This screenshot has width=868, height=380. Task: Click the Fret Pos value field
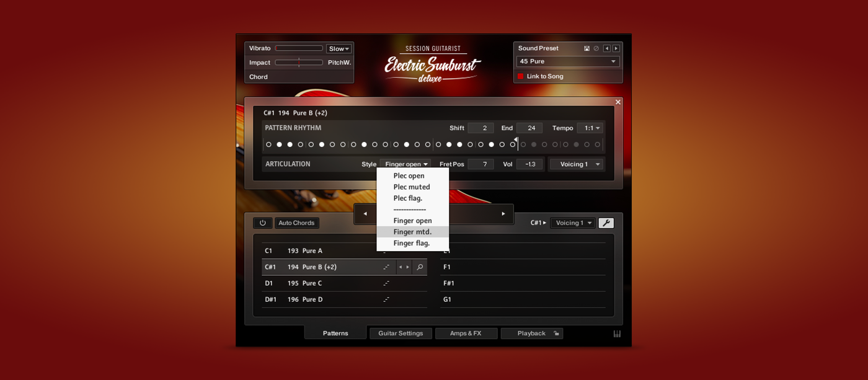[480, 164]
